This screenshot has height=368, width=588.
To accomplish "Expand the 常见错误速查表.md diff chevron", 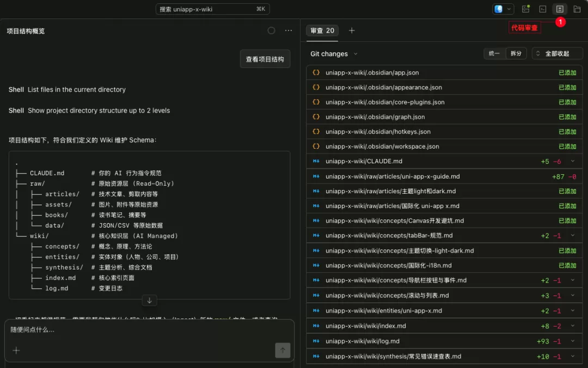I will coord(573,357).
